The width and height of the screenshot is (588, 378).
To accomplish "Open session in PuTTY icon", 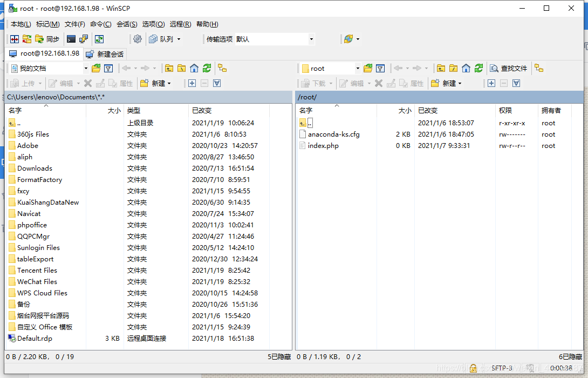I will (83, 39).
